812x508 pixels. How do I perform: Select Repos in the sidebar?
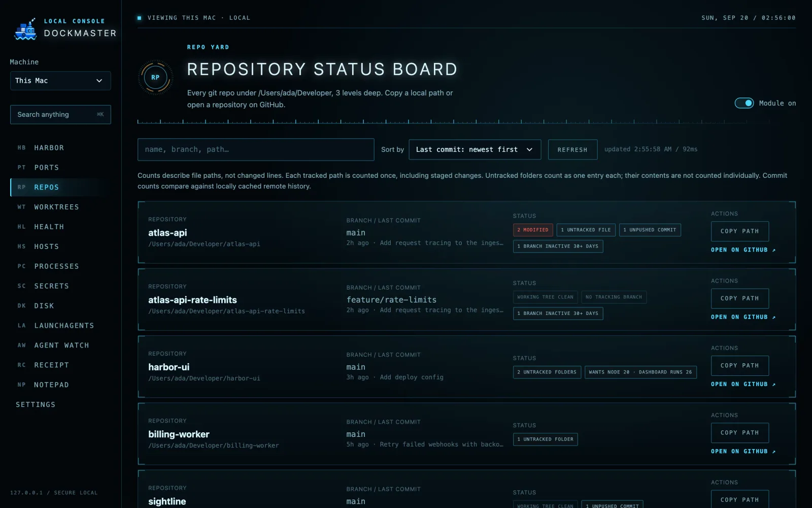tap(60, 187)
